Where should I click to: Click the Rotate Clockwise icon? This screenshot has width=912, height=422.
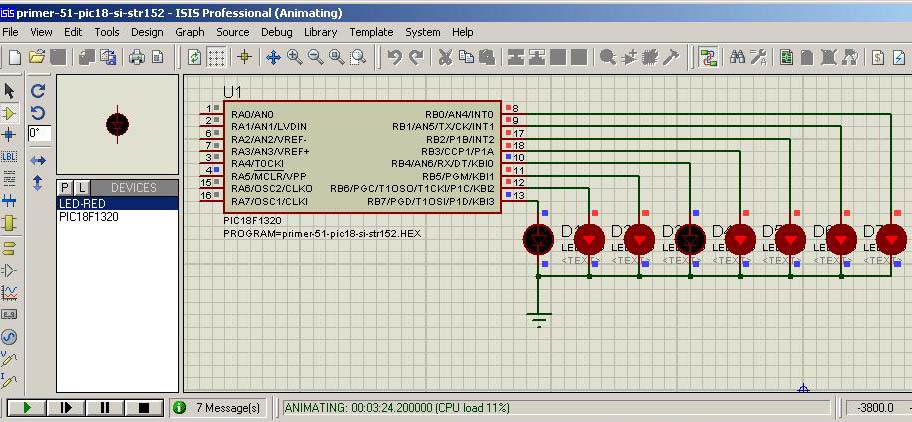tap(38, 90)
